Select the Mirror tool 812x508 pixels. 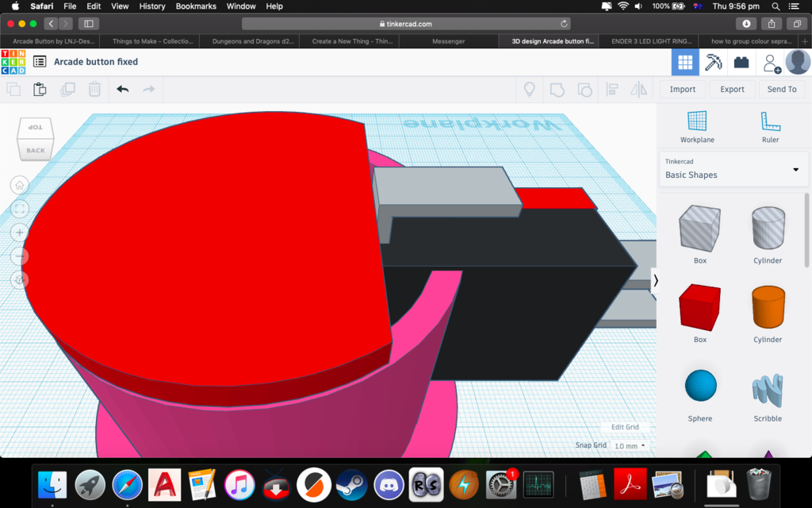pyautogui.click(x=639, y=90)
